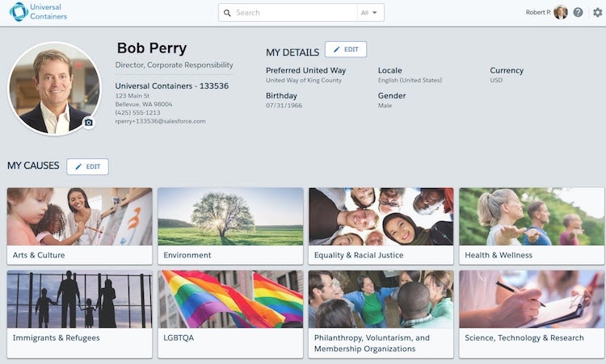Click pencil icon in My Causes Edit
The image size is (606, 364).
[x=78, y=166]
